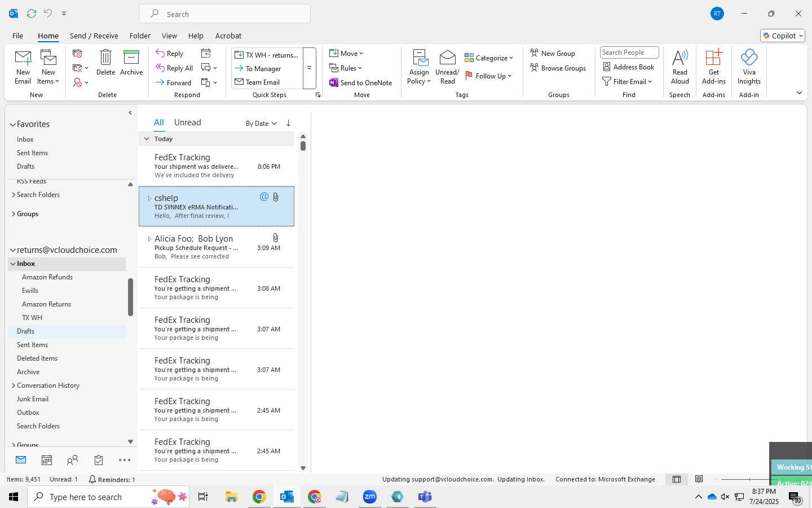Image resolution: width=812 pixels, height=508 pixels.
Task: Send message to OneNote
Action: coord(361,82)
